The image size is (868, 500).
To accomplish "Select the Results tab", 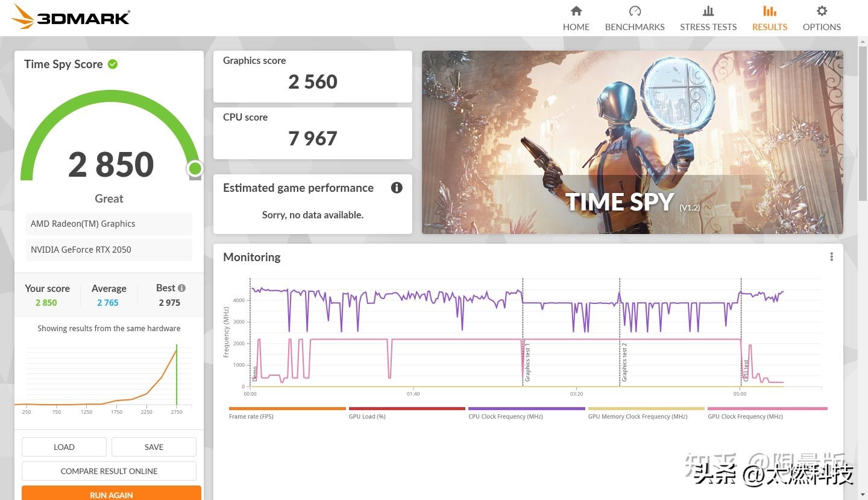I will [770, 19].
